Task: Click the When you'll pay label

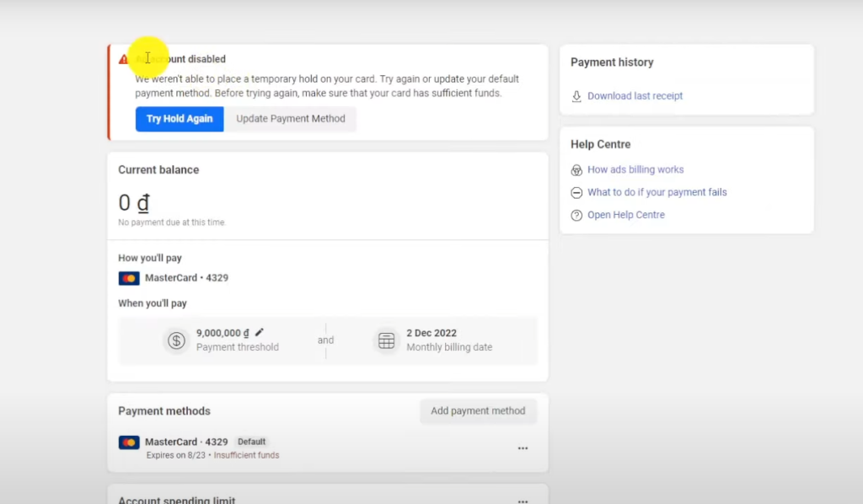Action: click(x=153, y=303)
